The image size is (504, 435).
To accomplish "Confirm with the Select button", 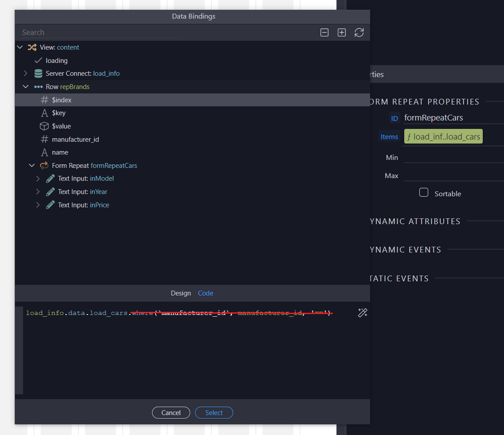I will (214, 412).
